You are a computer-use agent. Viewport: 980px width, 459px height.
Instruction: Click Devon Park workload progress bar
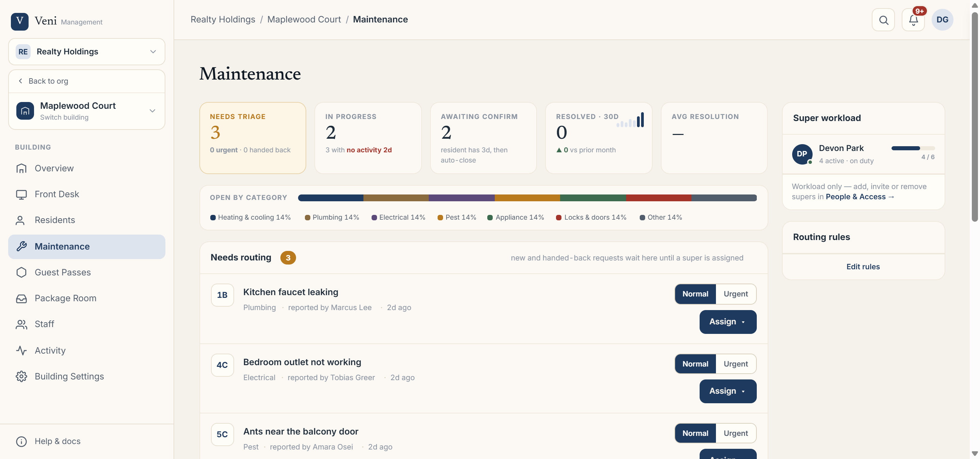click(913, 148)
